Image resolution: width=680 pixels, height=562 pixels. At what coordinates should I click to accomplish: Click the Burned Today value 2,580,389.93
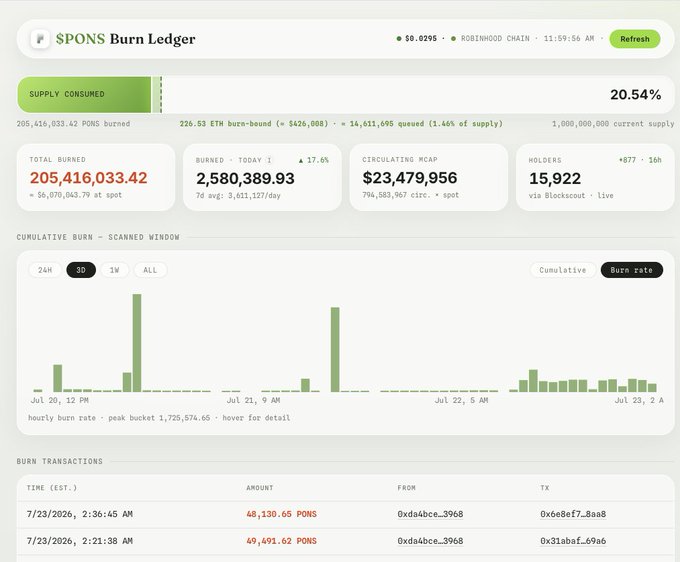pyautogui.click(x=245, y=179)
